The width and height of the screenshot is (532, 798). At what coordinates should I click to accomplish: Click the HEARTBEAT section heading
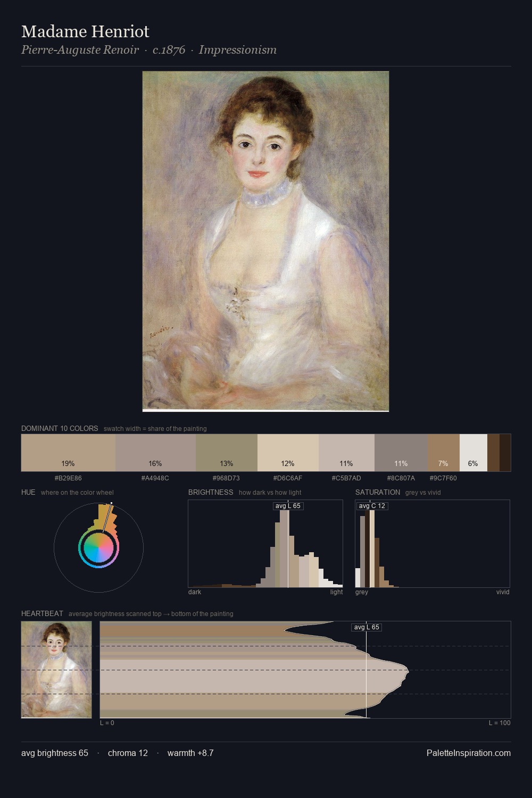click(42, 613)
